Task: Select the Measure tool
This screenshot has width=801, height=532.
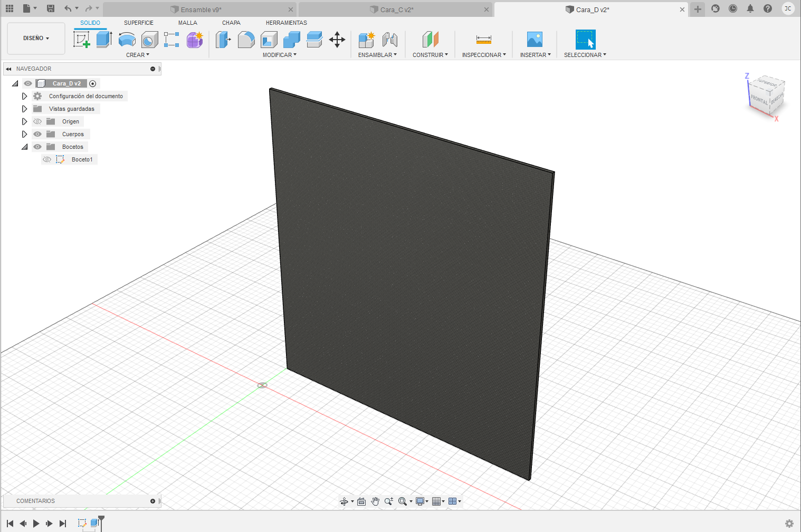Action: tap(484, 40)
